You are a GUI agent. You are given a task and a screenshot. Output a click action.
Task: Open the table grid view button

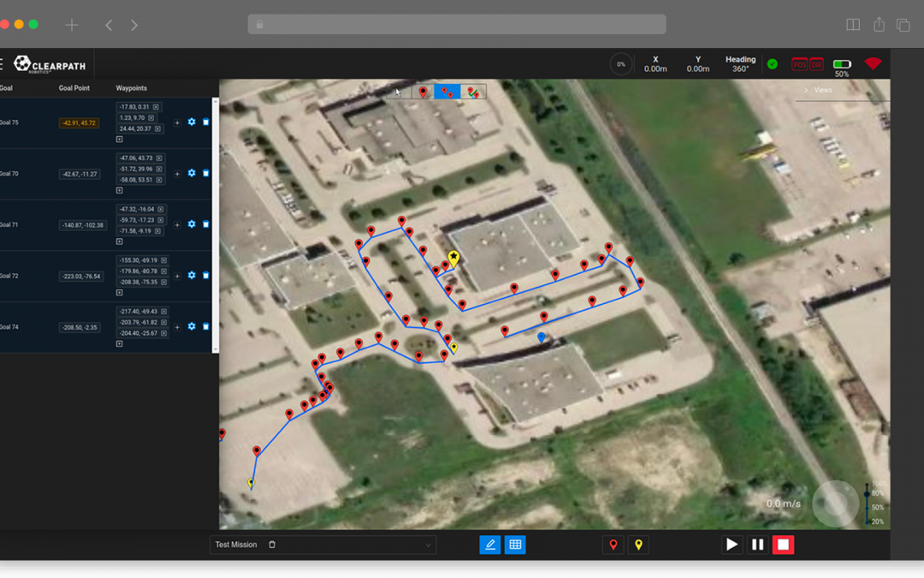pyautogui.click(x=515, y=545)
